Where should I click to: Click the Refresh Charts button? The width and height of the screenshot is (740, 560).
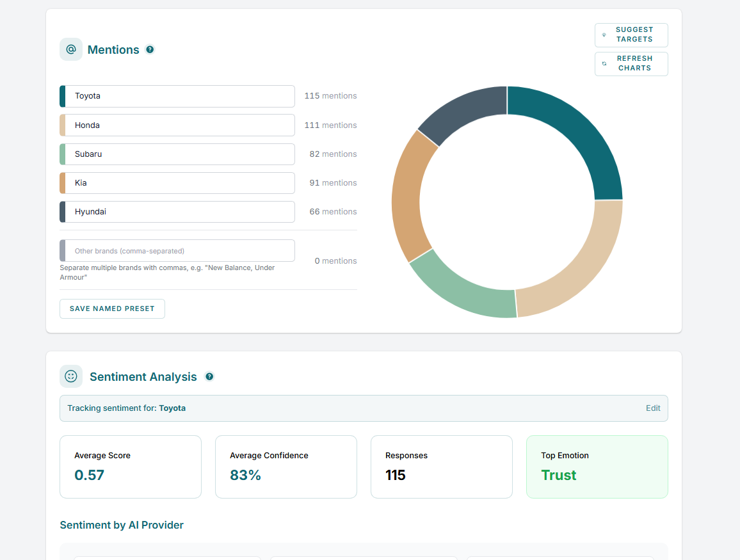(x=631, y=64)
